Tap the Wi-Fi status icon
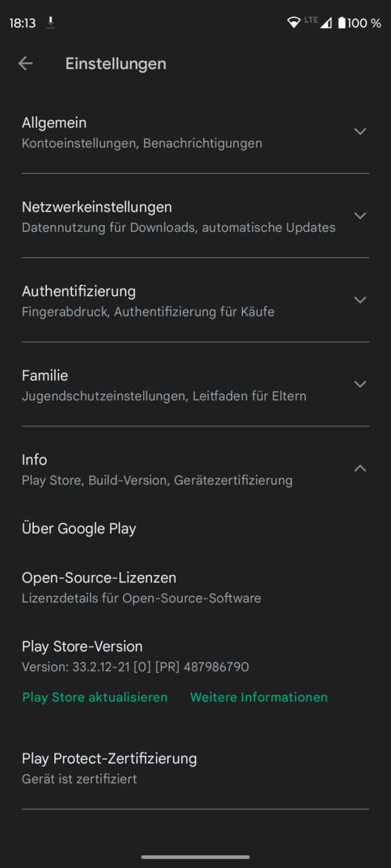 tap(294, 23)
